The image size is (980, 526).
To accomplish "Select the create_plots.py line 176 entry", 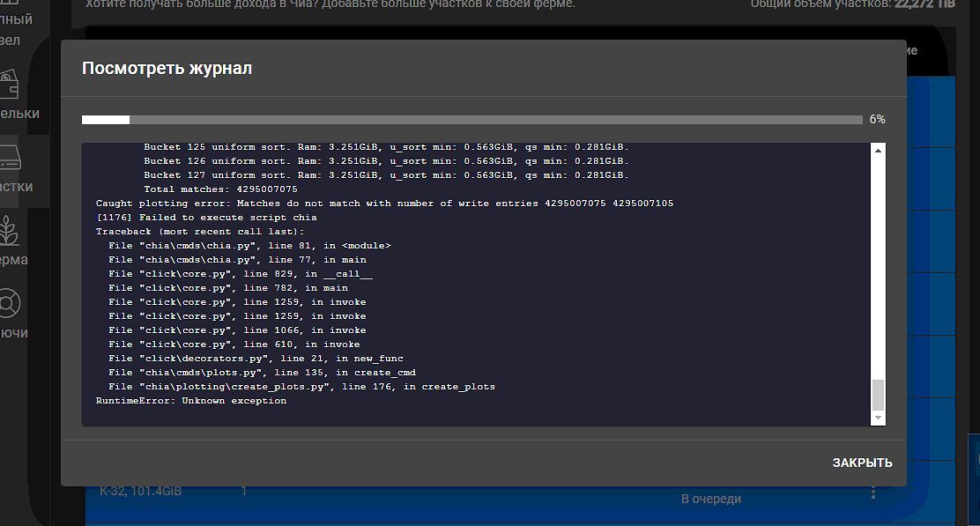I will (302, 387).
